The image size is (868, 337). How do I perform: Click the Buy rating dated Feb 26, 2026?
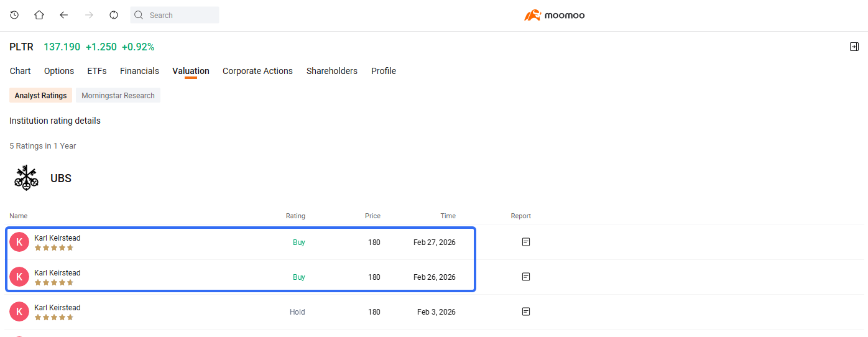299,277
